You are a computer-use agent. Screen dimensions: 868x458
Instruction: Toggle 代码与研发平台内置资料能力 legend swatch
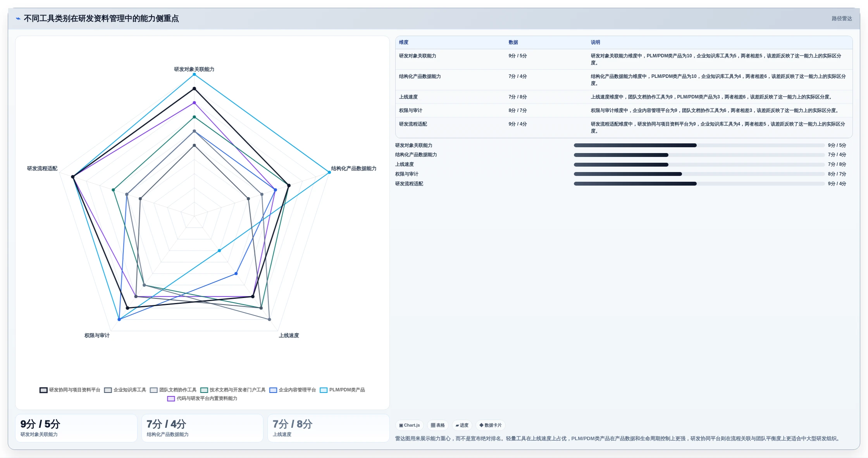coord(171,398)
